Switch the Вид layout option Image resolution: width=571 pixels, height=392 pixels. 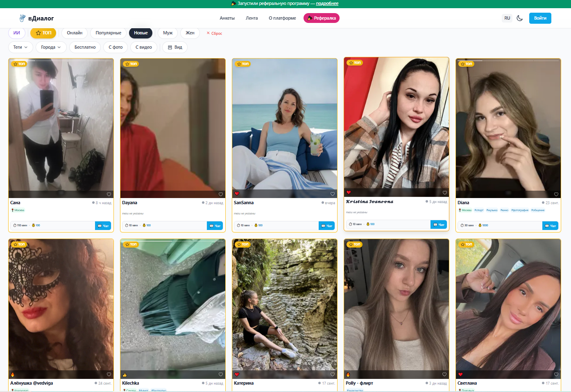(175, 47)
